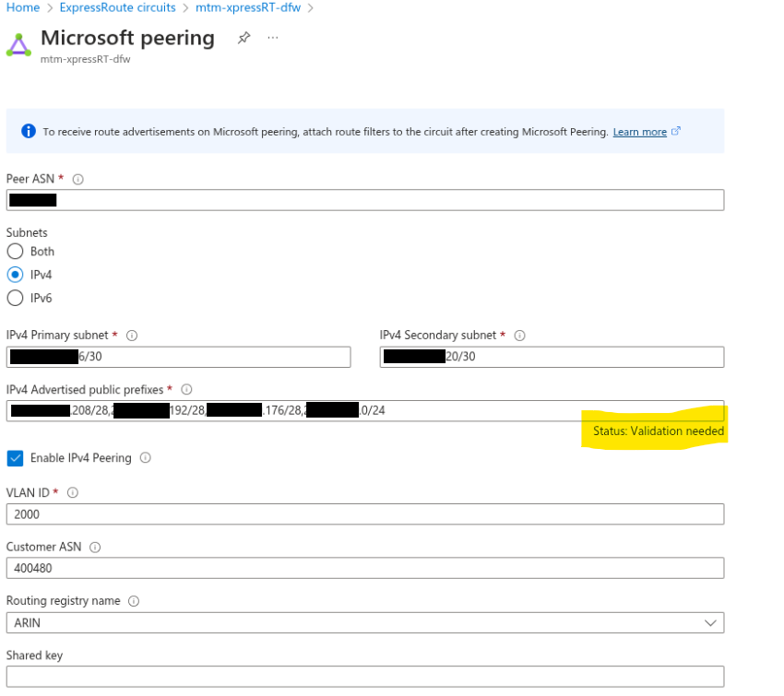Show info for IPv4 Advertised public prefixes

click(186, 389)
